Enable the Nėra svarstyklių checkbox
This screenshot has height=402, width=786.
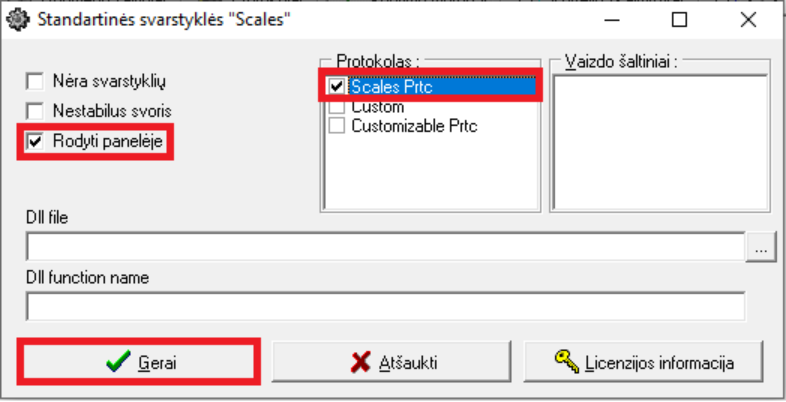pyautogui.click(x=36, y=81)
